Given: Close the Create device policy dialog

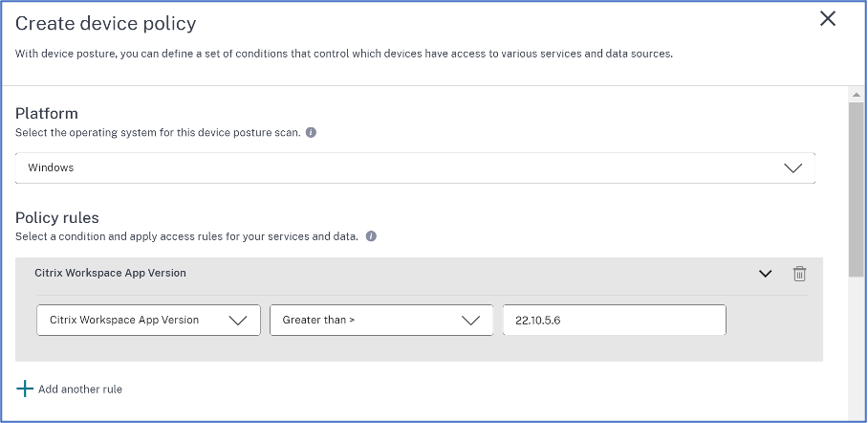Looking at the screenshot, I should [x=828, y=19].
